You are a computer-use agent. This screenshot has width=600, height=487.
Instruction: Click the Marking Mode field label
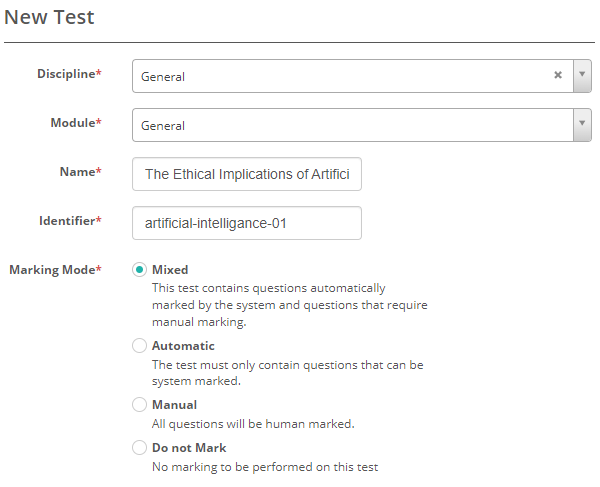tap(55, 270)
